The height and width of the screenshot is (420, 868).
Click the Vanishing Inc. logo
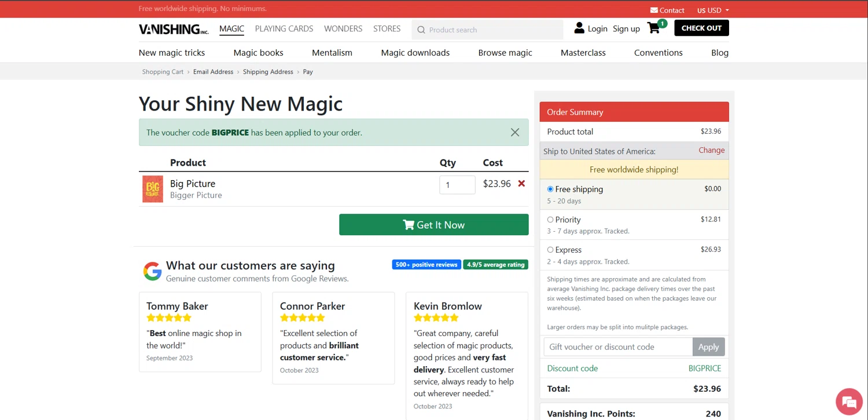coord(174,29)
